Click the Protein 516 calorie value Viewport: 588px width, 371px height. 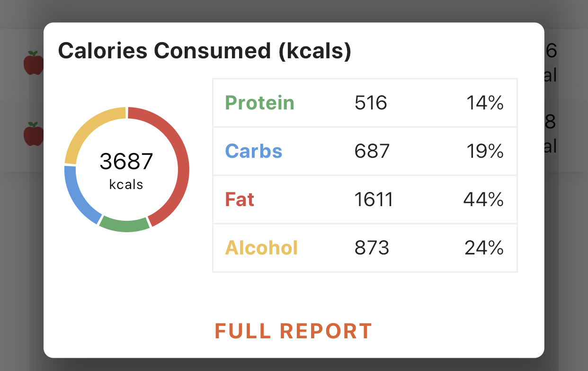click(371, 103)
